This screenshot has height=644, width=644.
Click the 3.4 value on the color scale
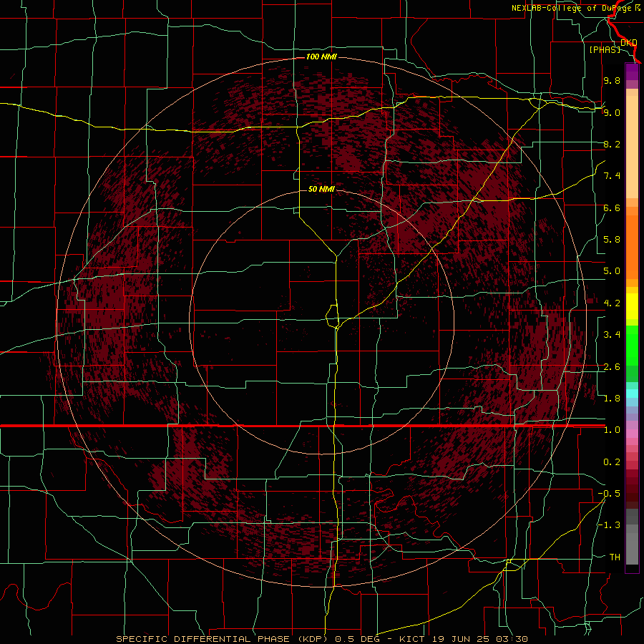click(612, 335)
